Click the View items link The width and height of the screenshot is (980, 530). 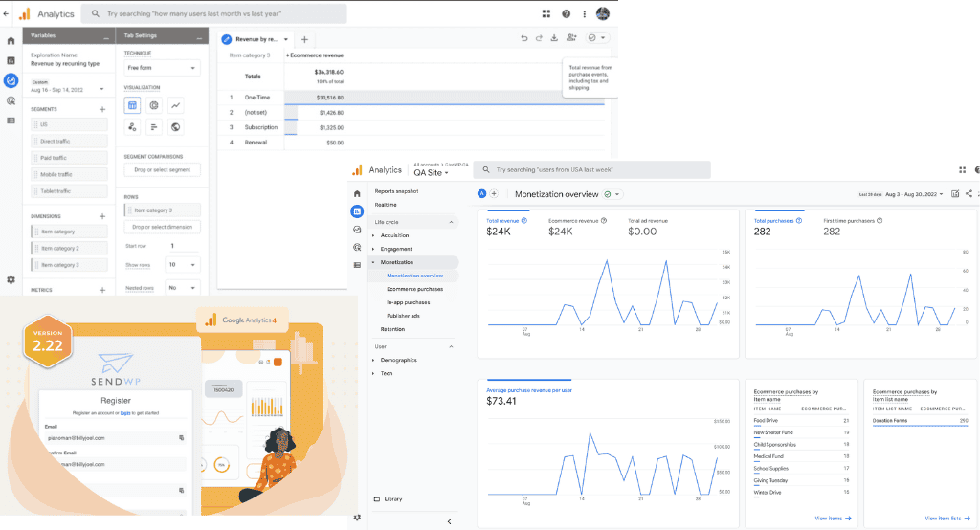pyautogui.click(x=834, y=519)
